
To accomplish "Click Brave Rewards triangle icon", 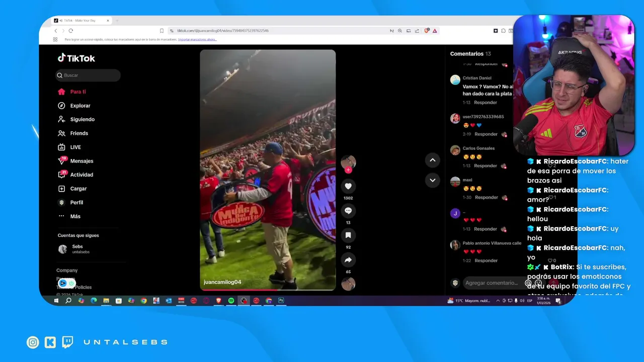I will point(435,31).
